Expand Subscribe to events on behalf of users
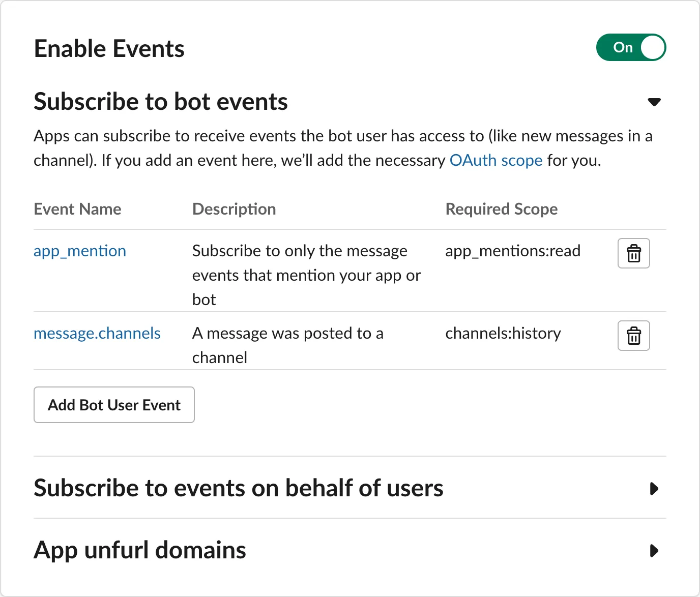Screen dimensions: 700x597 click(654, 489)
